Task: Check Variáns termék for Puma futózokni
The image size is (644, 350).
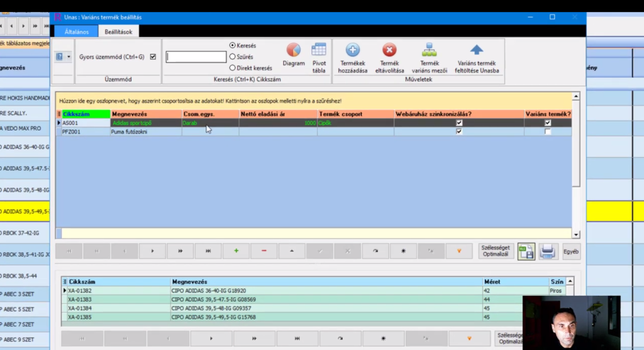Action: pyautogui.click(x=548, y=132)
